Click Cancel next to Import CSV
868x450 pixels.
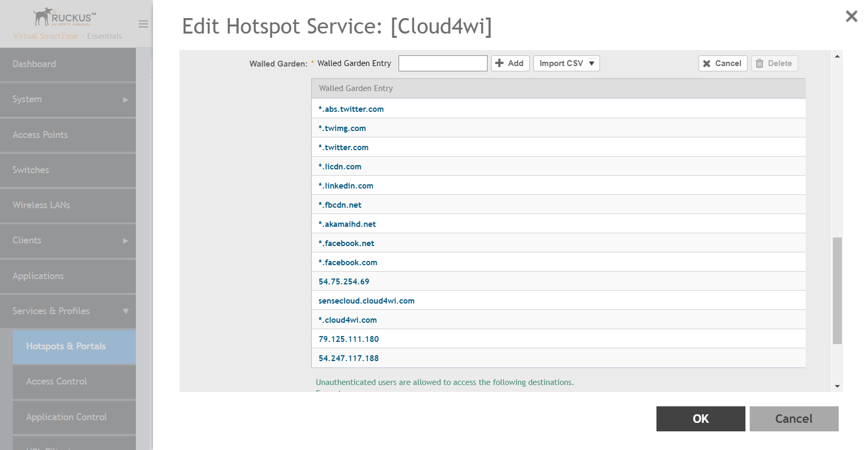pos(723,63)
